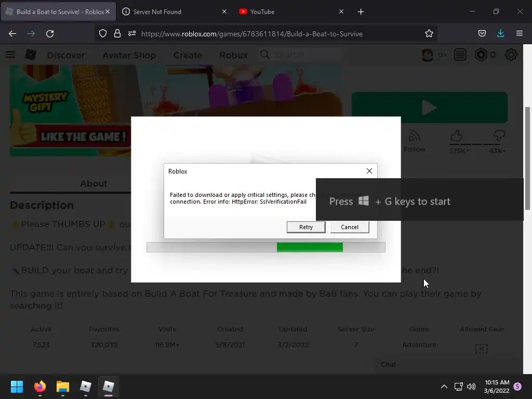The image size is (532, 399).
Task: Follow the game
Action: point(414,141)
